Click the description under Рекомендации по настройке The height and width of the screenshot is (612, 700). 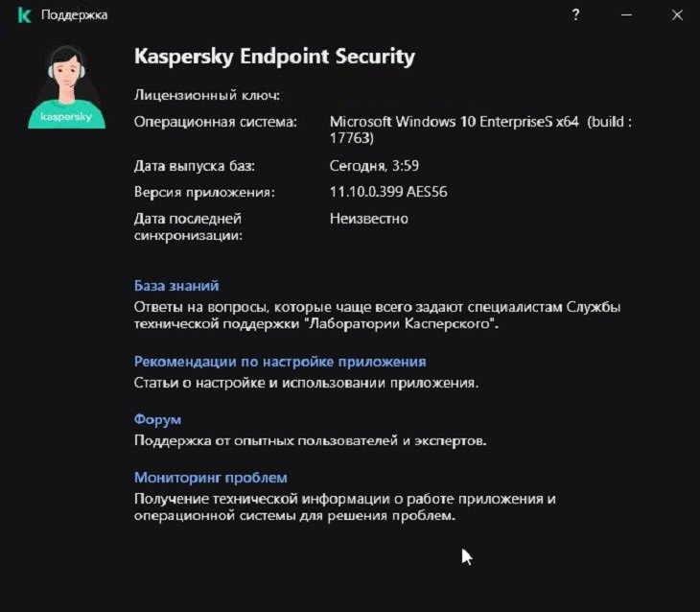click(x=305, y=383)
